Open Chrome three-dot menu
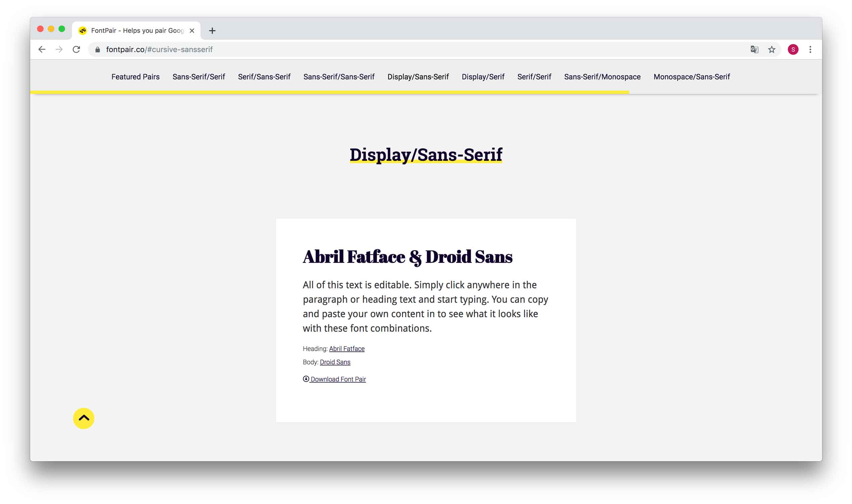This screenshot has height=504, width=852. tap(810, 50)
